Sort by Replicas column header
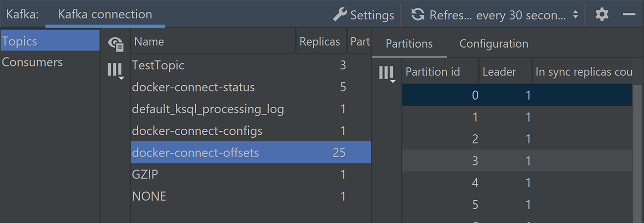The image size is (644, 223). click(321, 42)
